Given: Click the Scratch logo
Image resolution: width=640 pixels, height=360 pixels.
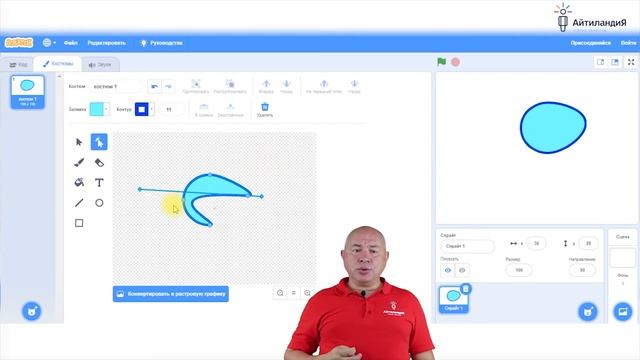Looking at the screenshot, I should (x=19, y=42).
